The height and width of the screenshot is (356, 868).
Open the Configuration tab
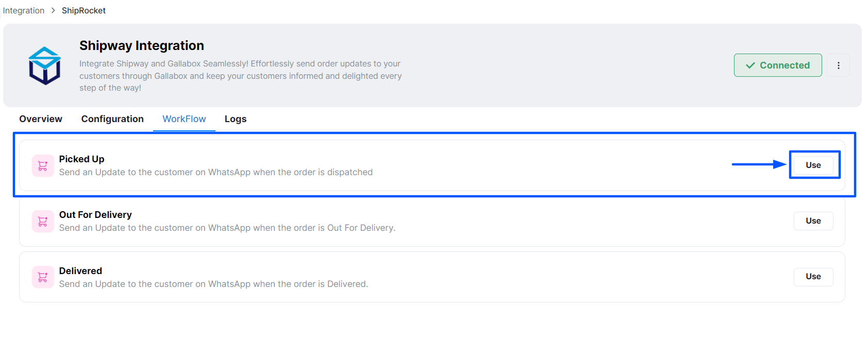112,119
